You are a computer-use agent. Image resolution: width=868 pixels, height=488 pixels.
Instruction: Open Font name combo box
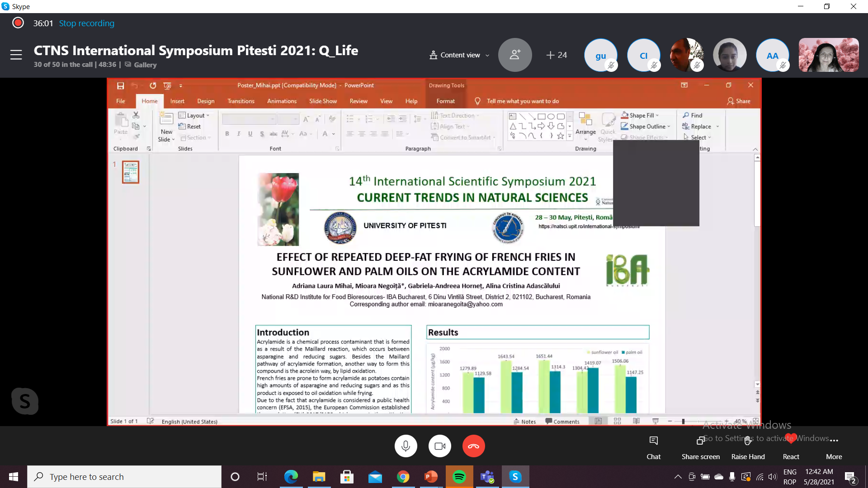(249, 119)
